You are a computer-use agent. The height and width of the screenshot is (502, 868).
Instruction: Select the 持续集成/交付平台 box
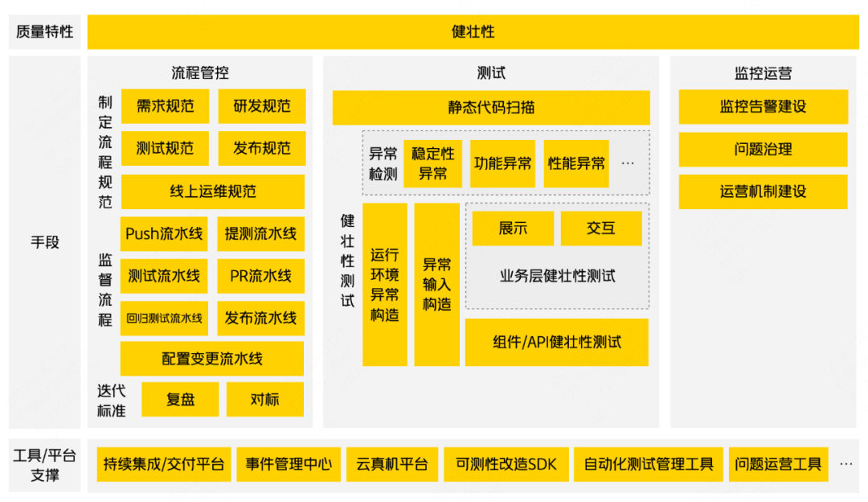[164, 464]
